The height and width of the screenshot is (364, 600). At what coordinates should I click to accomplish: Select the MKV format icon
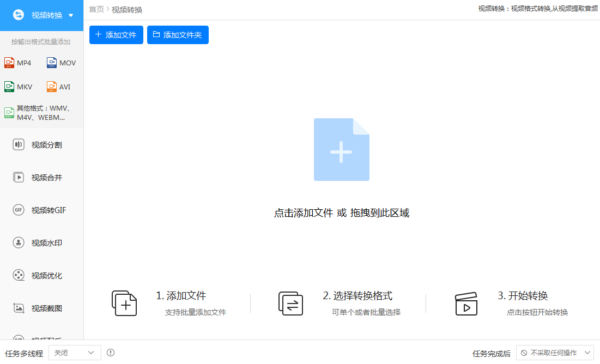(x=9, y=87)
